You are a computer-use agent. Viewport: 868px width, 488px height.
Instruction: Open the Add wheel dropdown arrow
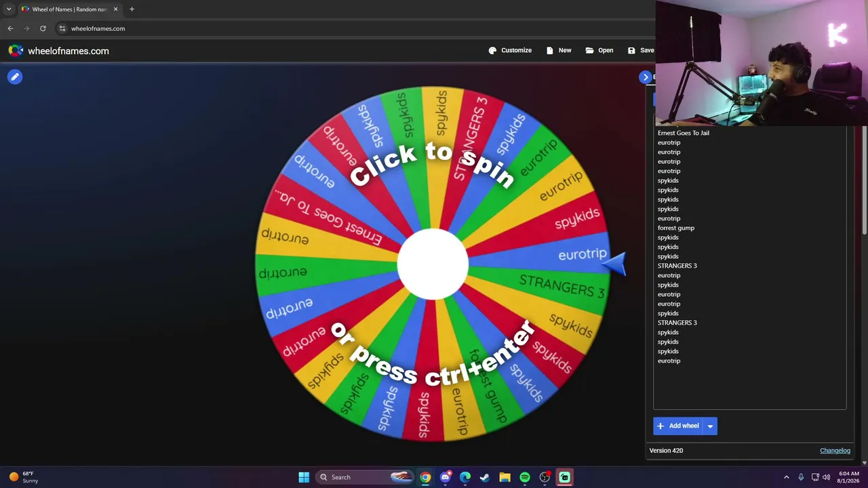tap(710, 426)
